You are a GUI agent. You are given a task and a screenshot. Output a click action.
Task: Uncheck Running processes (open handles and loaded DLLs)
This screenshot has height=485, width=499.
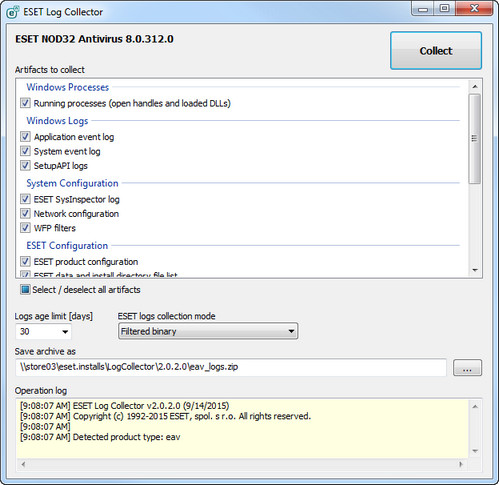point(25,103)
